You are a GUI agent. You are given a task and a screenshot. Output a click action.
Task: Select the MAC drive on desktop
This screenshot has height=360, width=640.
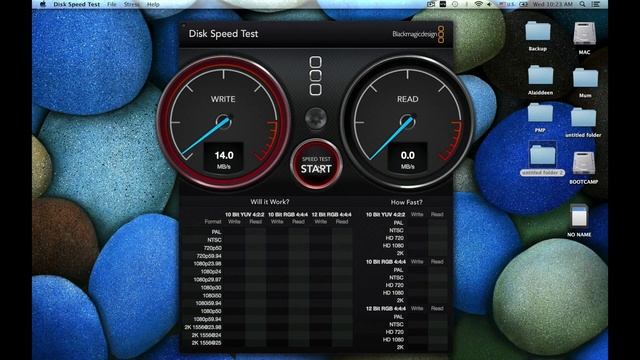click(x=584, y=38)
